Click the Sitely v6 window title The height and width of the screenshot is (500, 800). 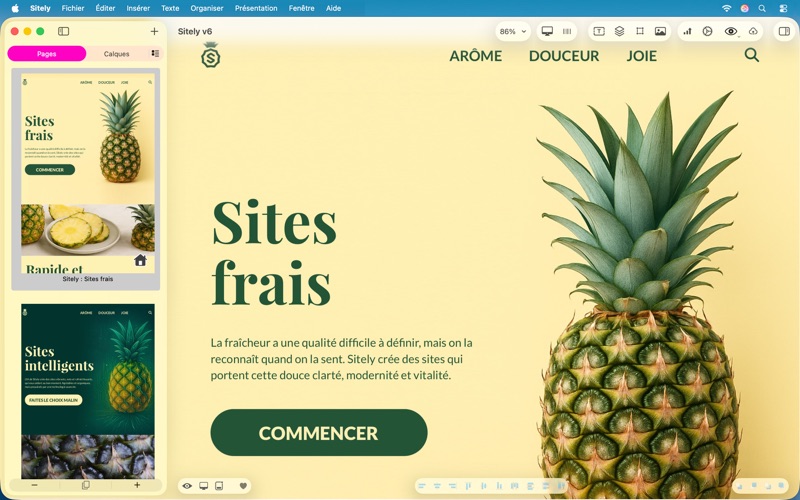click(195, 31)
